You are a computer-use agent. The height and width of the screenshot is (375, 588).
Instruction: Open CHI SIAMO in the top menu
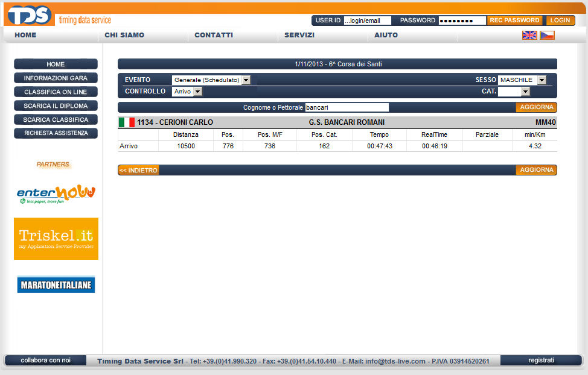click(x=124, y=35)
